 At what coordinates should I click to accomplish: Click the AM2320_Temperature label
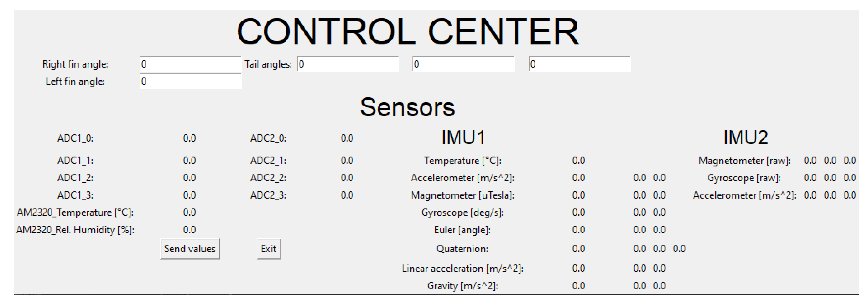click(75, 213)
